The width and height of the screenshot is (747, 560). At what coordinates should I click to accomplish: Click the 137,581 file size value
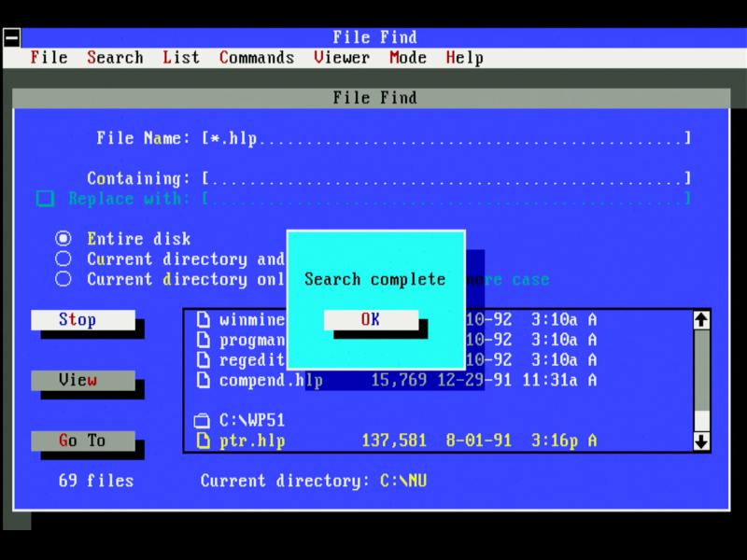coord(394,441)
